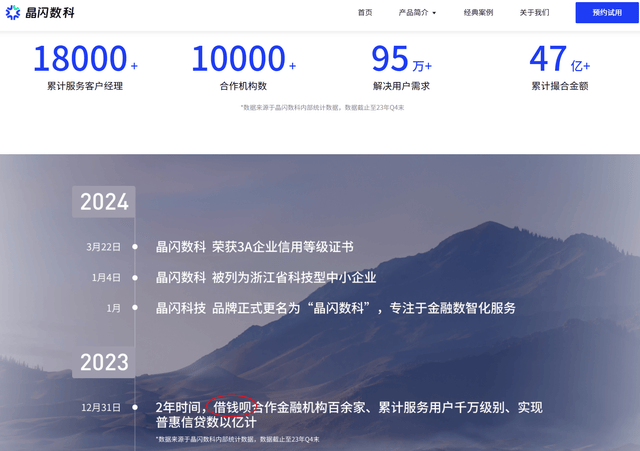Click the data source footnote under statistics
Image resolution: width=640 pixels, height=451 pixels.
click(322, 108)
